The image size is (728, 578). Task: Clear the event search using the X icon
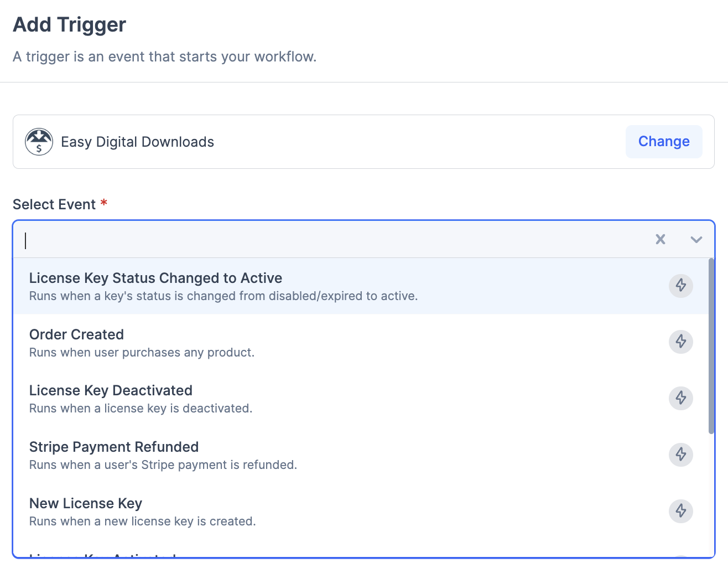(x=661, y=239)
